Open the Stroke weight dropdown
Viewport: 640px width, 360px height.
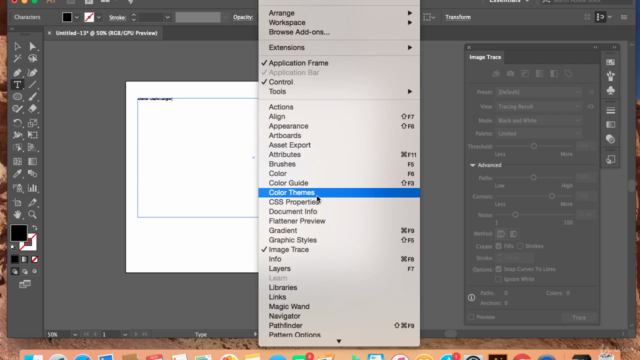tap(167, 18)
